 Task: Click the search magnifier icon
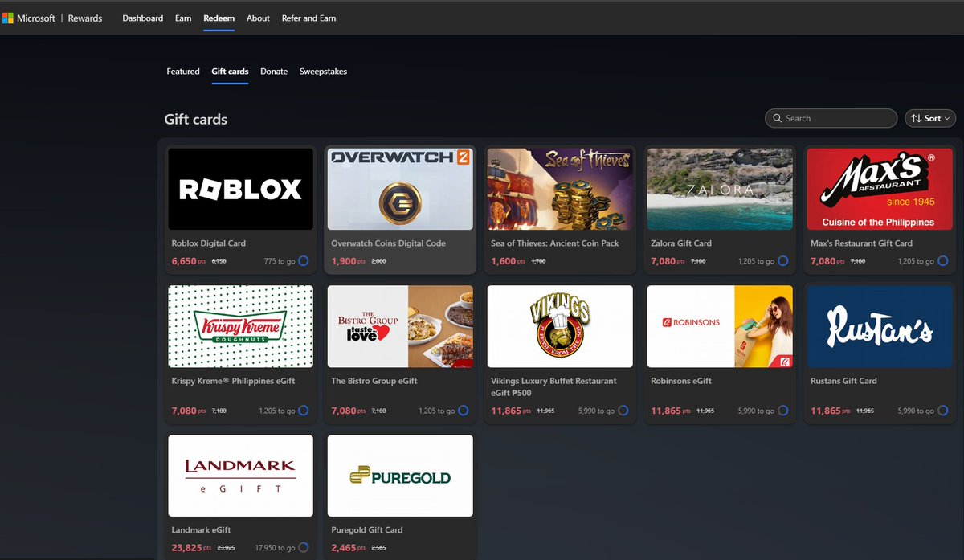point(777,118)
